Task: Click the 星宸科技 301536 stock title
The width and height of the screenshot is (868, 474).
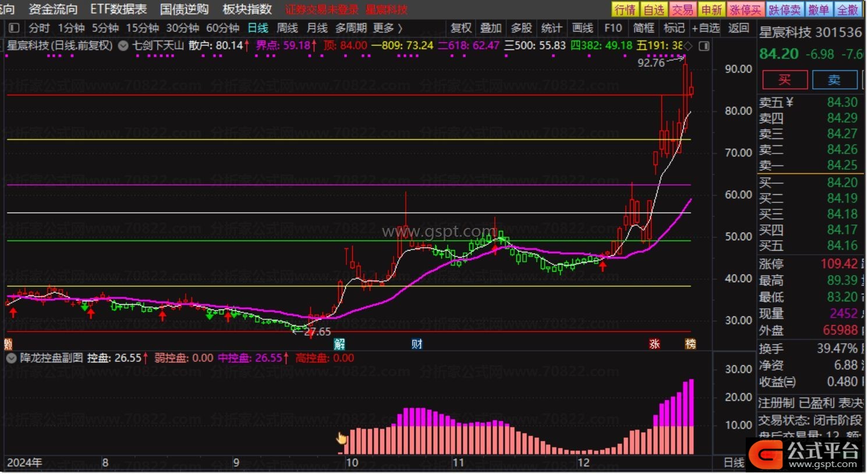Action: (x=810, y=33)
